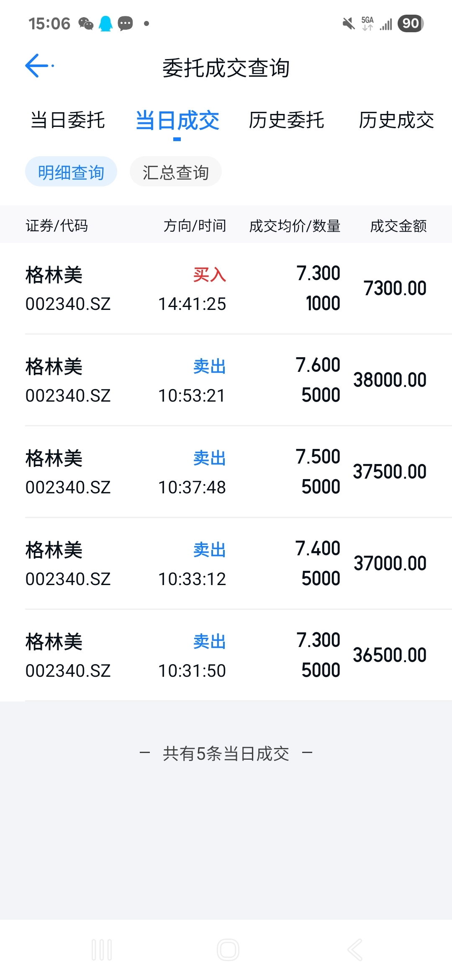Select 明细查询 filter option
This screenshot has width=452, height=980.
[71, 172]
